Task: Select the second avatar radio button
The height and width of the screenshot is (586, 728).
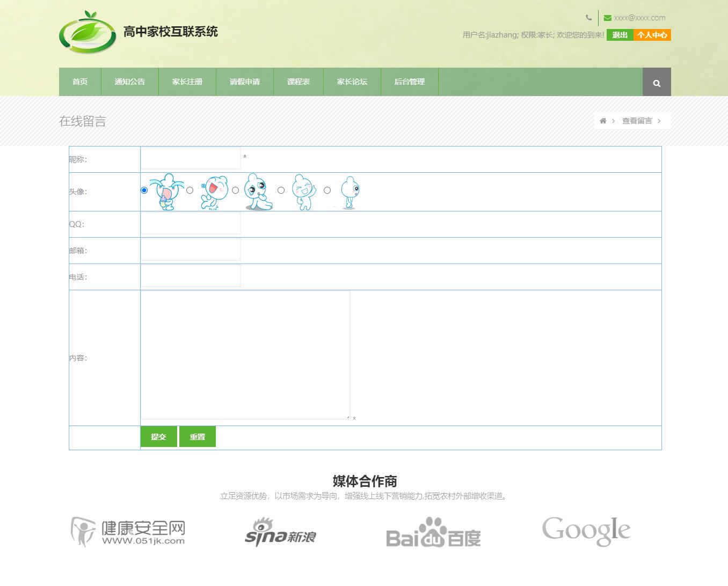Action: click(189, 190)
